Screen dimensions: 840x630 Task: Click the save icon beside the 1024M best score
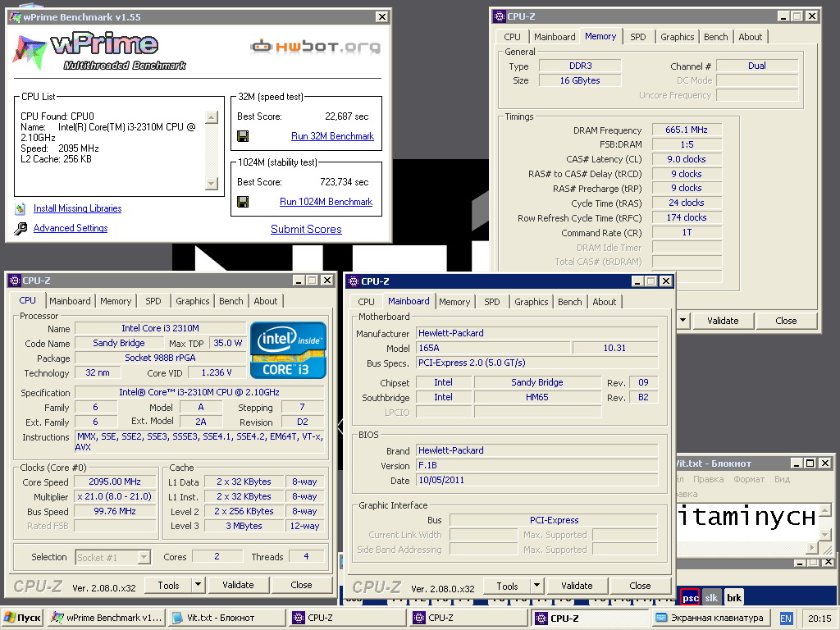[x=243, y=202]
